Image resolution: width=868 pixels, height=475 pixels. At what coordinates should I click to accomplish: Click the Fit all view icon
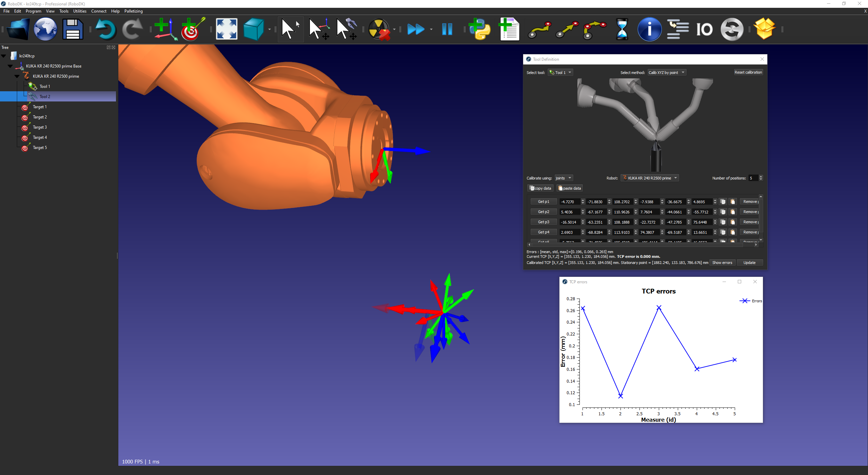[226, 30]
